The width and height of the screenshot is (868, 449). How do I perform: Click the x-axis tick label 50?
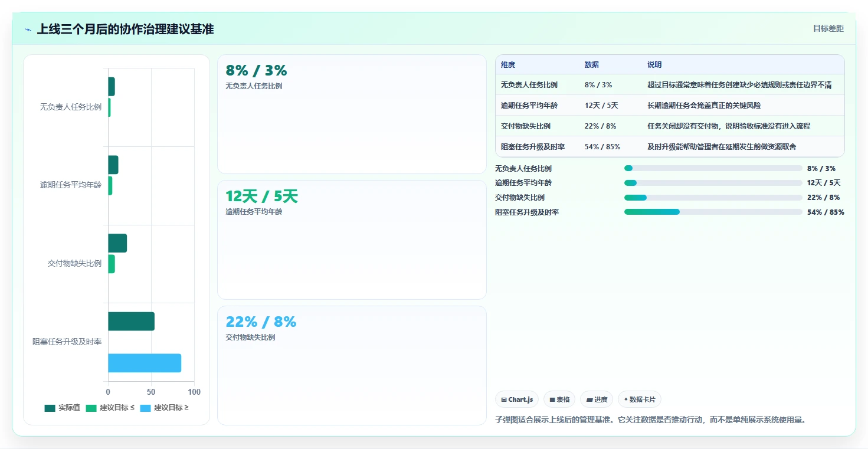click(151, 392)
